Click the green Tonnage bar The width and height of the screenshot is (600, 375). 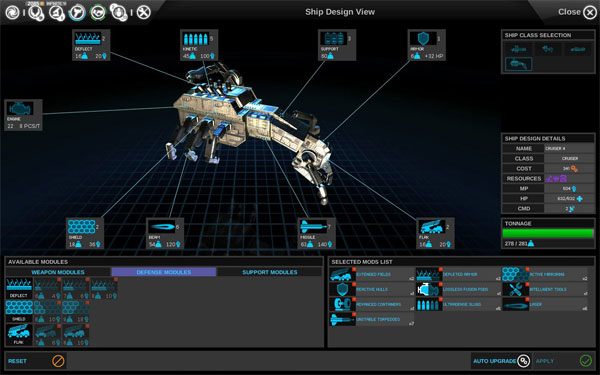coord(548,234)
